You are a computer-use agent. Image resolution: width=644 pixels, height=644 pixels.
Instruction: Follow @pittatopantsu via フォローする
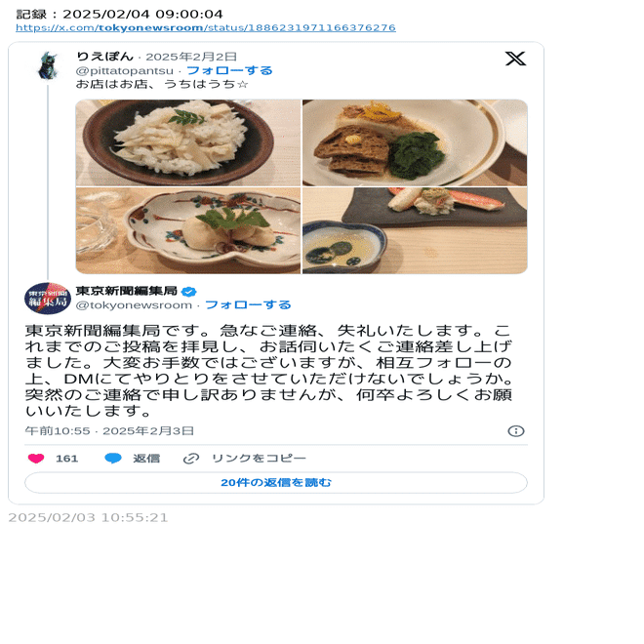point(229,70)
